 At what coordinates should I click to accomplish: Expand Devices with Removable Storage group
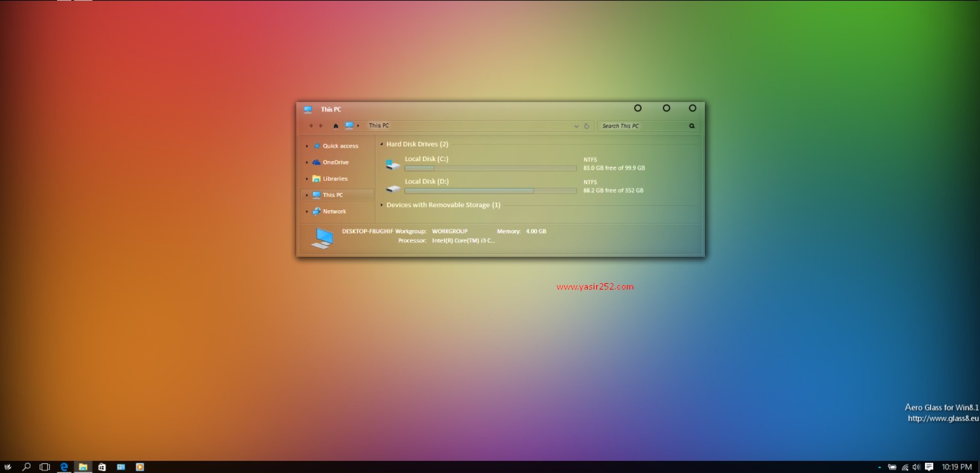coord(382,205)
